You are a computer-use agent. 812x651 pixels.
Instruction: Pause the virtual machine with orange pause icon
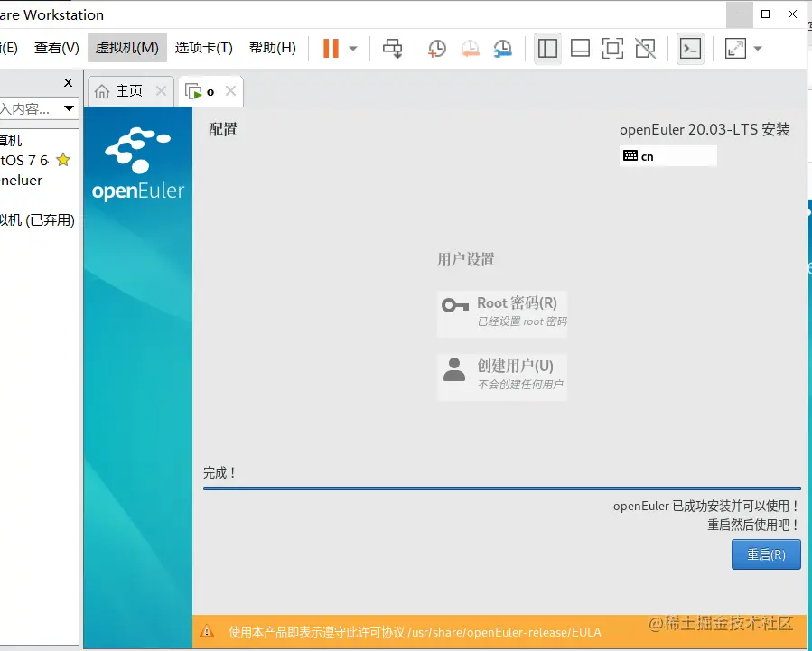tap(331, 49)
